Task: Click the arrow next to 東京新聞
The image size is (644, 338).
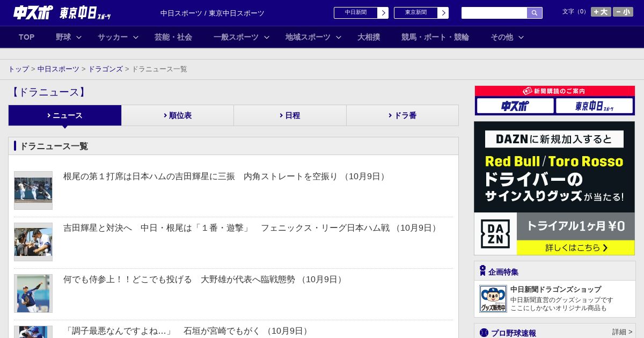Action: [443, 13]
